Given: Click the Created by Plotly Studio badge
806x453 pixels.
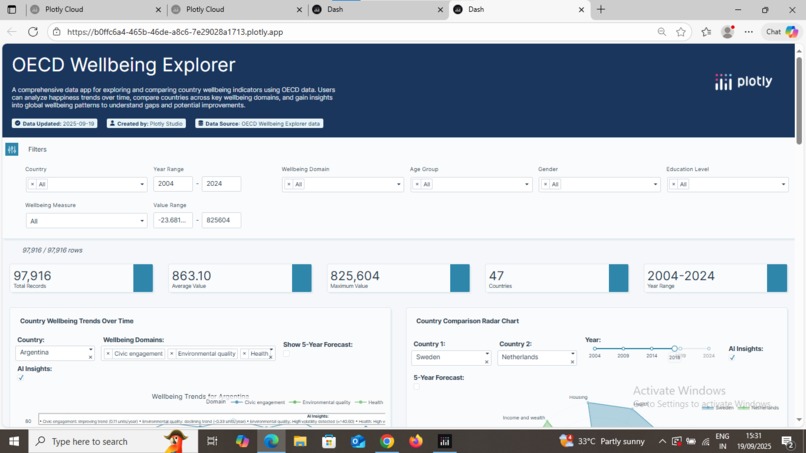Looking at the screenshot, I should [x=146, y=123].
